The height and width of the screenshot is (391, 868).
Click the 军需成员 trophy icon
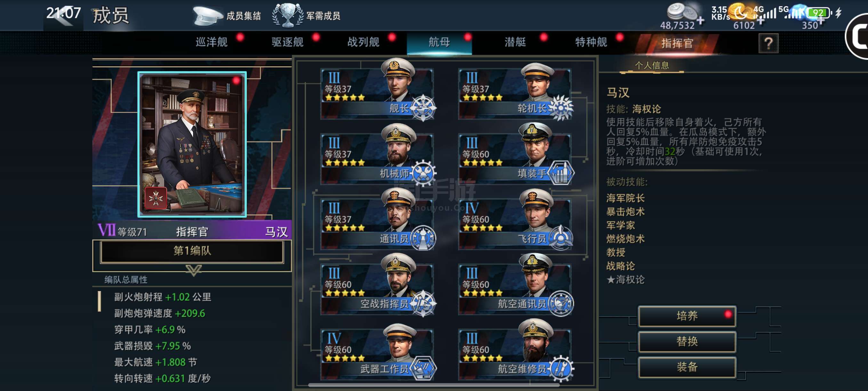[287, 15]
